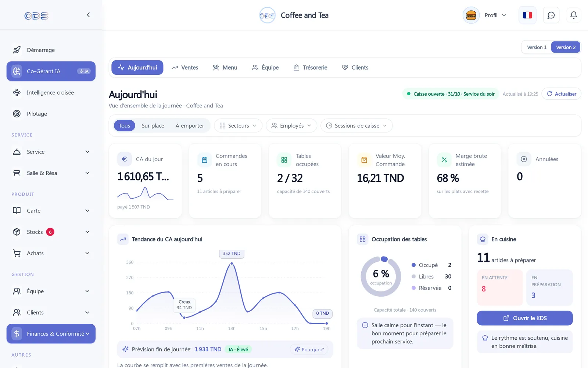Select Co-Gérant IA sidebar item
This screenshot has width=588, height=368.
click(x=51, y=71)
